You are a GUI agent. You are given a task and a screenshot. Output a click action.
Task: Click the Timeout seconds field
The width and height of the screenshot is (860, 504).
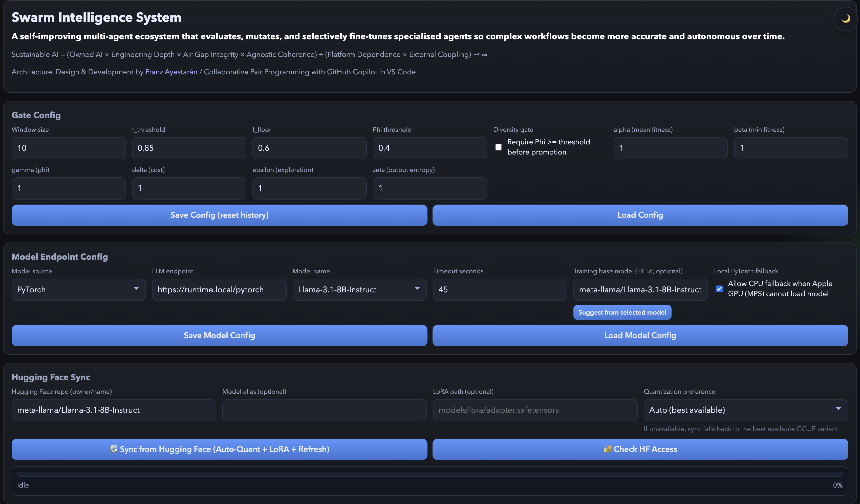tap(500, 290)
